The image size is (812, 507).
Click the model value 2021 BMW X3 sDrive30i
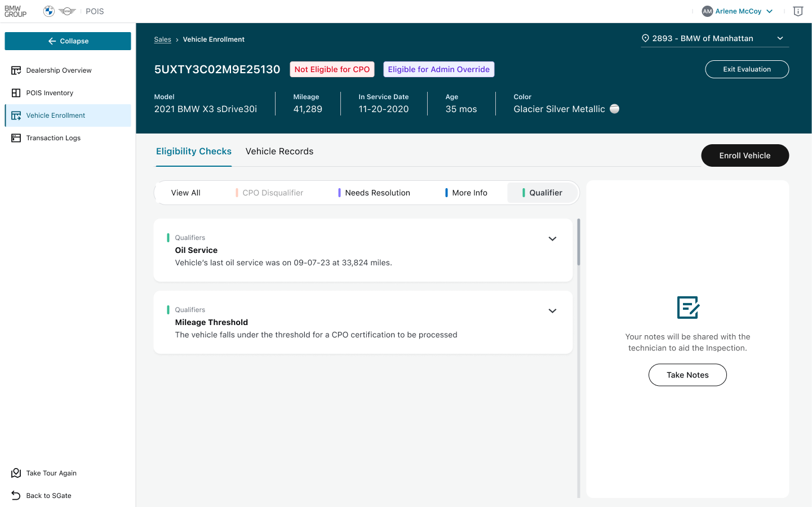206,109
